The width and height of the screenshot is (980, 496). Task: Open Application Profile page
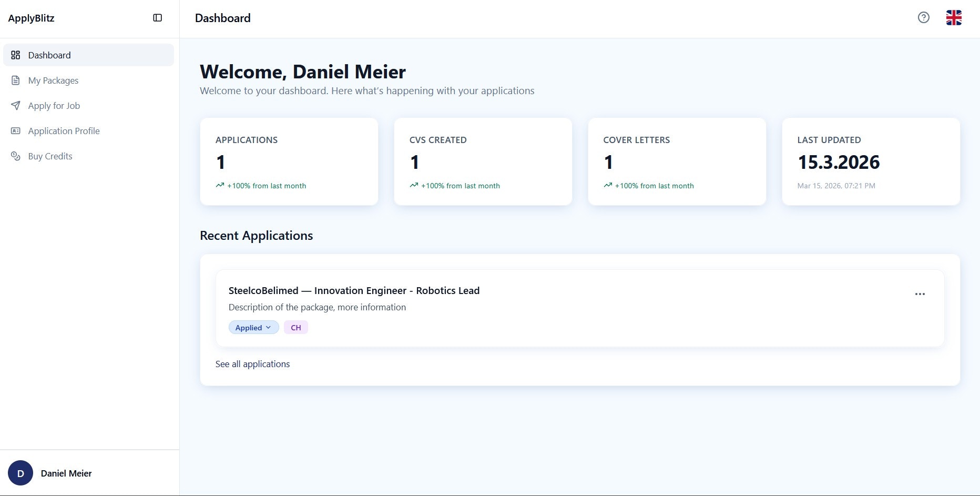[88, 131]
